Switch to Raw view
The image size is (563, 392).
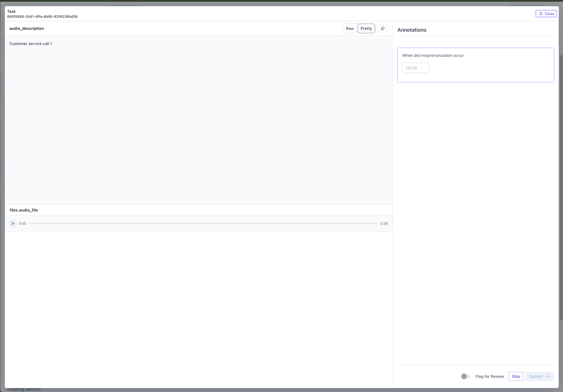click(350, 28)
